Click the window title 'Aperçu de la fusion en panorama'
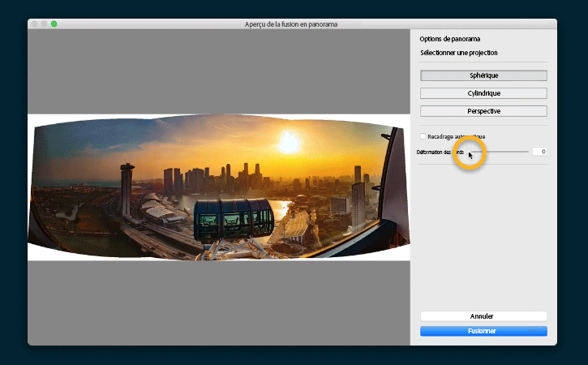This screenshot has width=588, height=365. (x=291, y=24)
